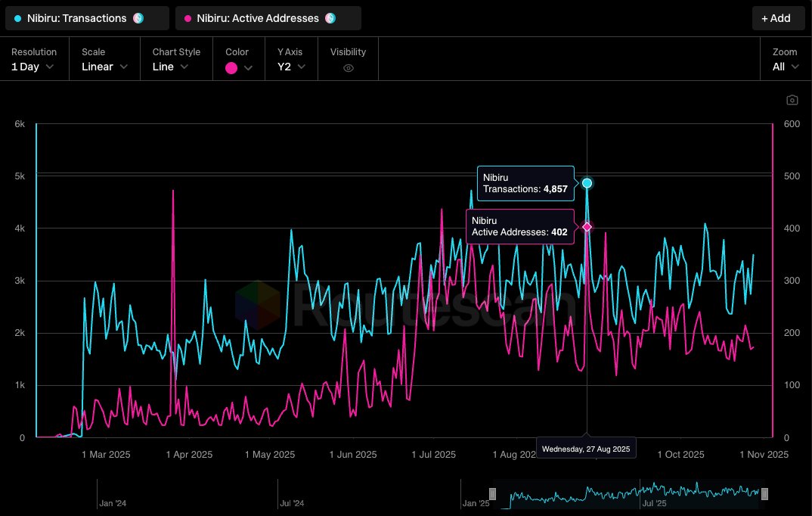812x516 pixels.
Task: Click the Active Addresses: 402 tooltip
Action: click(x=520, y=226)
